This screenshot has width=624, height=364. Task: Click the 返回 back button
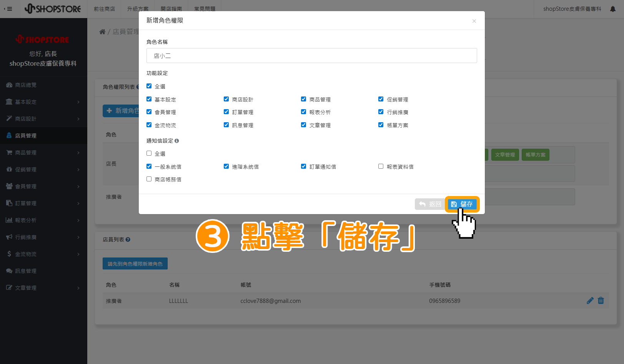pyautogui.click(x=430, y=204)
